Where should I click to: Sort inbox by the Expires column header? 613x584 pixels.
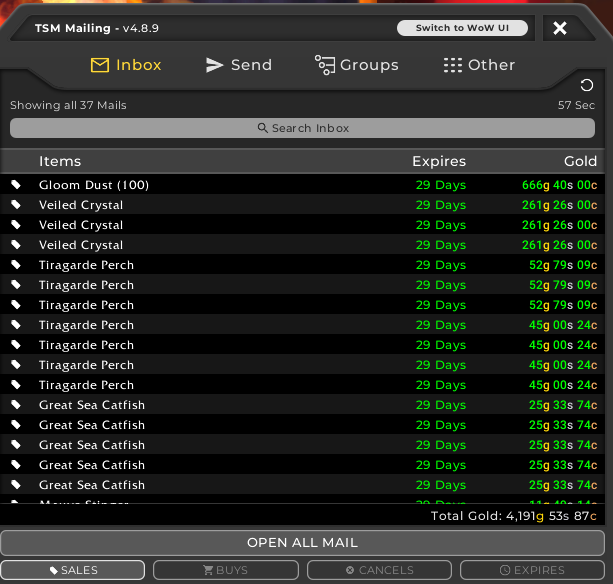tap(439, 161)
